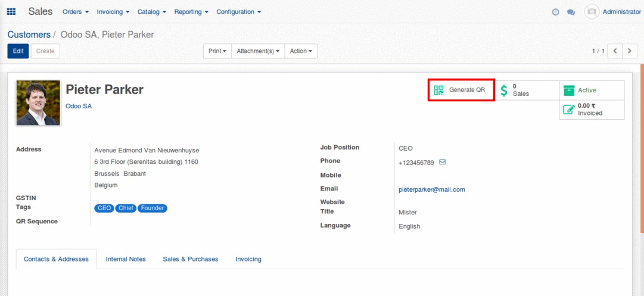Click the Active archive box icon
This screenshot has width=644, height=296.
coord(569,90)
